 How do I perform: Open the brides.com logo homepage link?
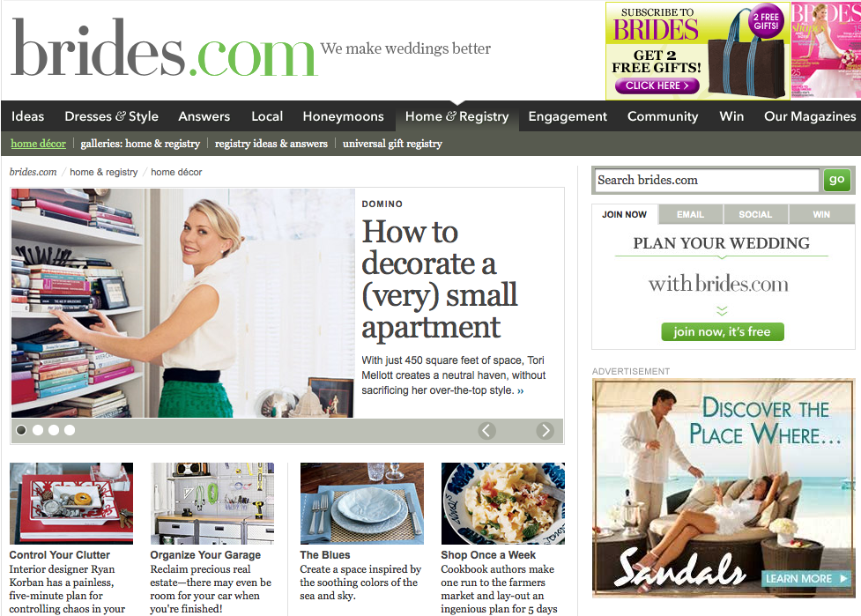pos(164,48)
